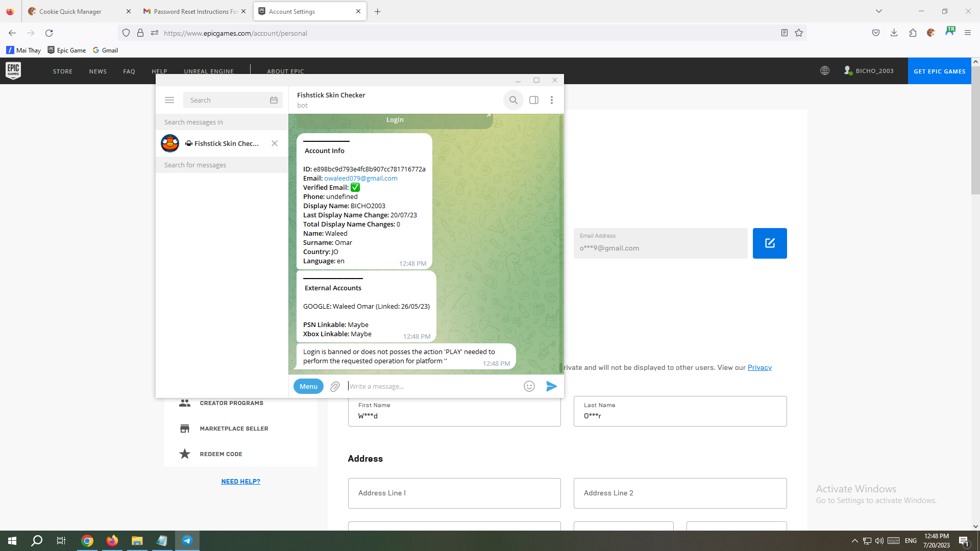Open Windows notification center
980x551 pixels.
[x=964, y=541]
